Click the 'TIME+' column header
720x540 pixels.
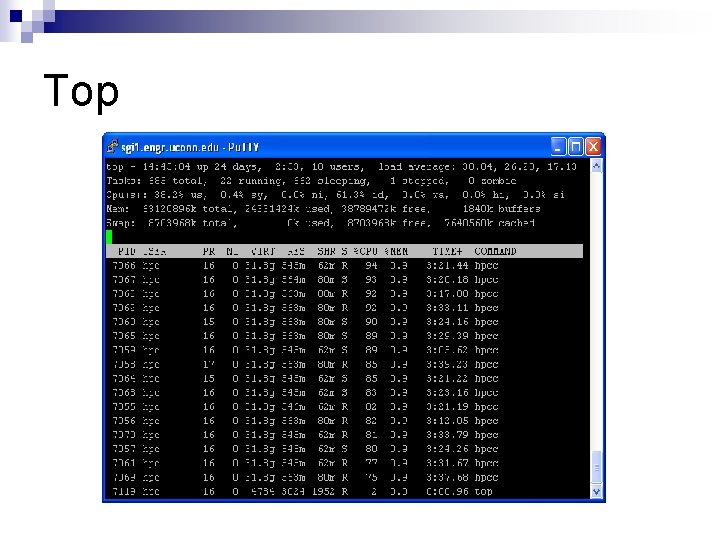pos(447,251)
